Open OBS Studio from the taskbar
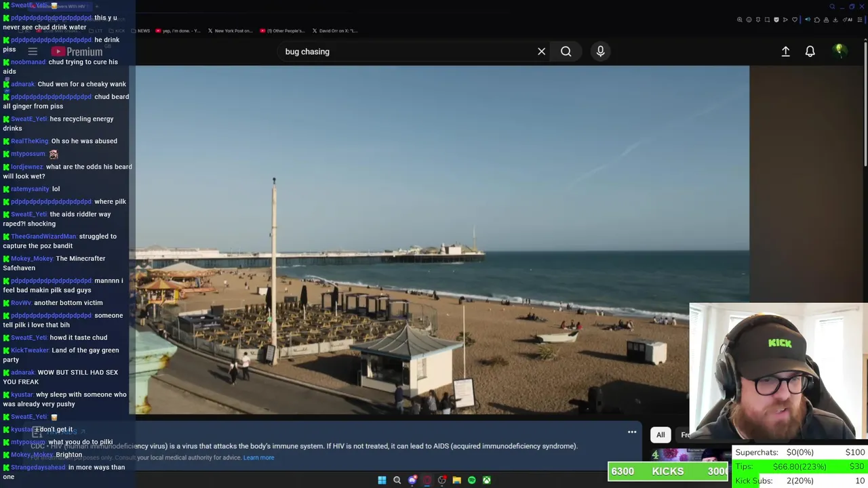This screenshot has height=488, width=868. tap(442, 480)
